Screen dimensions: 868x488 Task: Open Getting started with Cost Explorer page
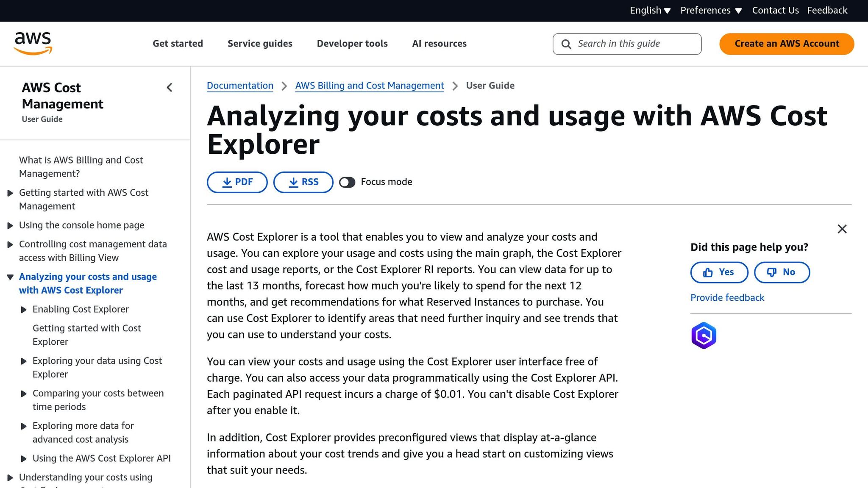87,335
